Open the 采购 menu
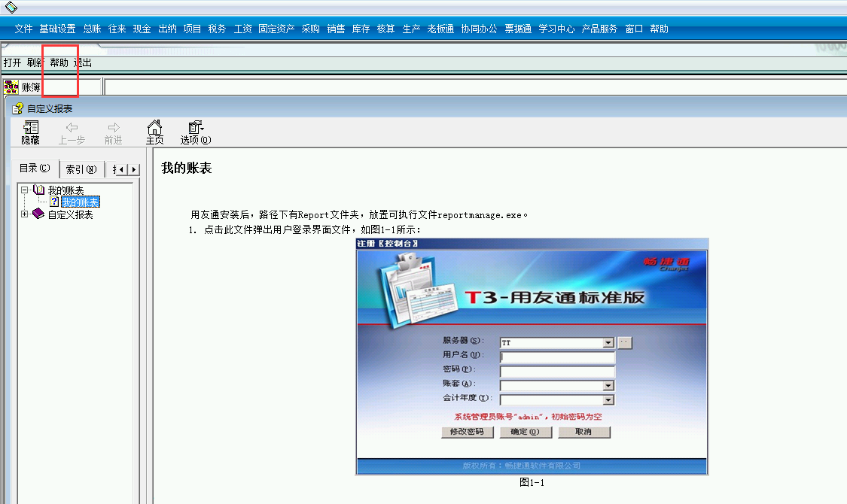This screenshot has height=504, width=847. pos(311,29)
